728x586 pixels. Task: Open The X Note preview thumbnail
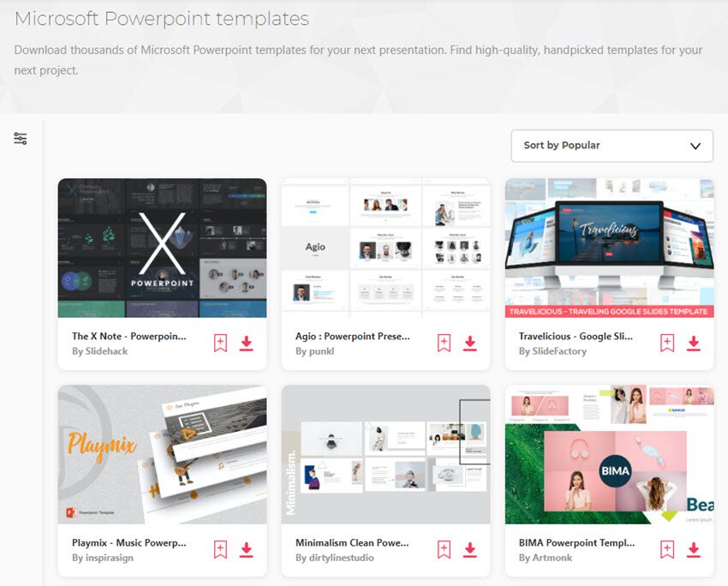tap(162, 248)
